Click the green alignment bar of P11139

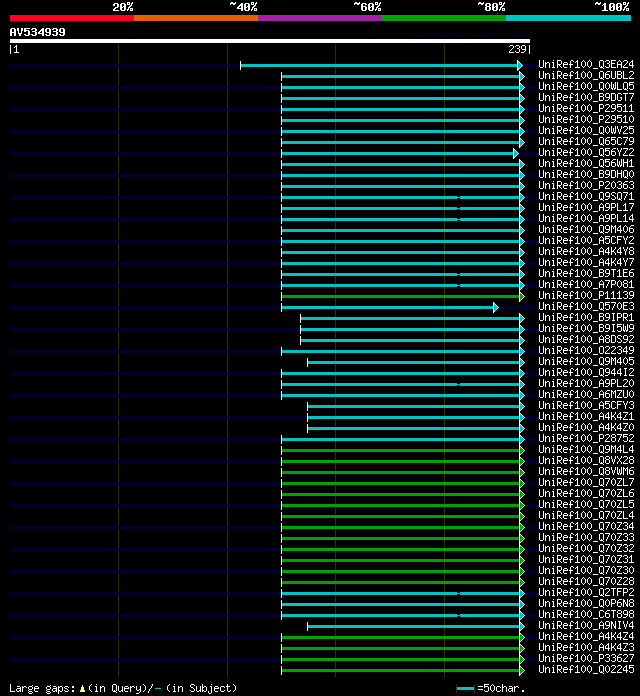(402, 297)
